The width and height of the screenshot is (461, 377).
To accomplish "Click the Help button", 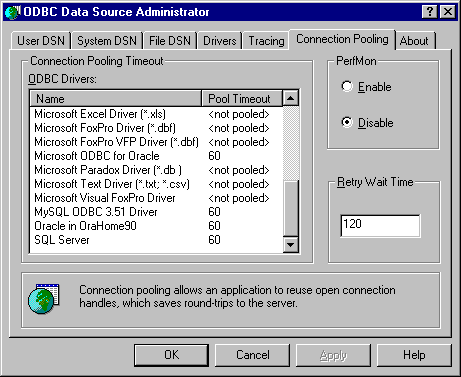I will click(x=414, y=355).
